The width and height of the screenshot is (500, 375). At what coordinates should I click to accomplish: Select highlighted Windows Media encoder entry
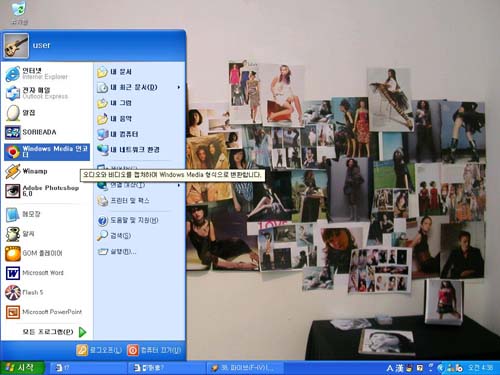click(x=47, y=152)
